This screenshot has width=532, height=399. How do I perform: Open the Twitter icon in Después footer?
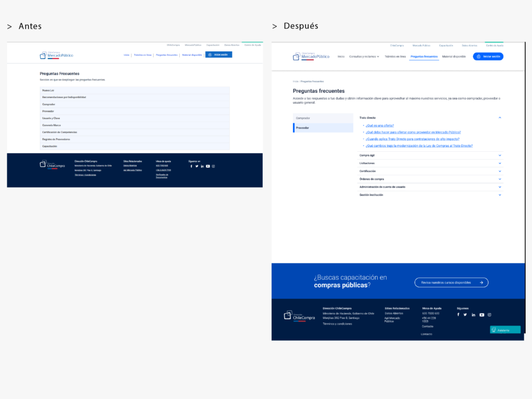(x=465, y=314)
